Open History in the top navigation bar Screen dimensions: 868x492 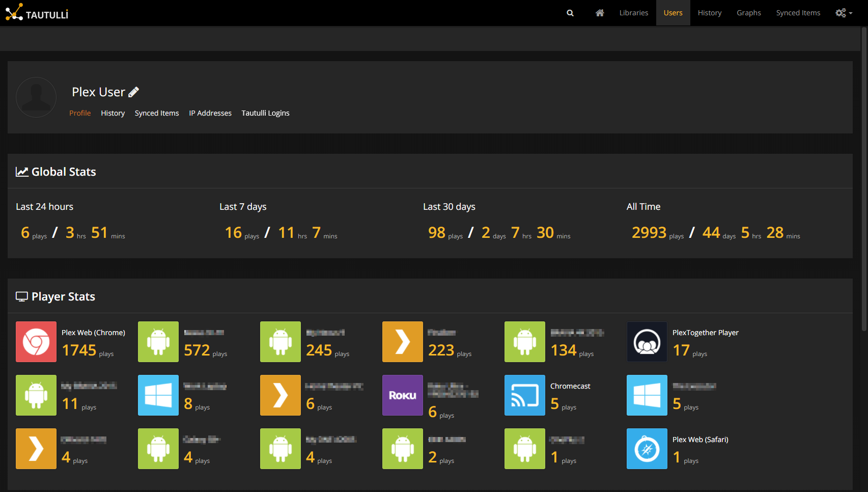click(x=710, y=13)
